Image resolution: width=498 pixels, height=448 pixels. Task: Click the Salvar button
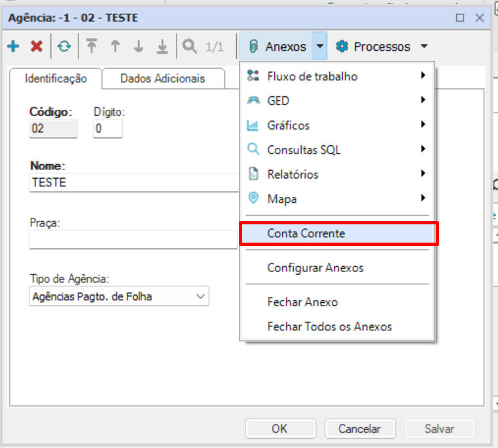440,428
